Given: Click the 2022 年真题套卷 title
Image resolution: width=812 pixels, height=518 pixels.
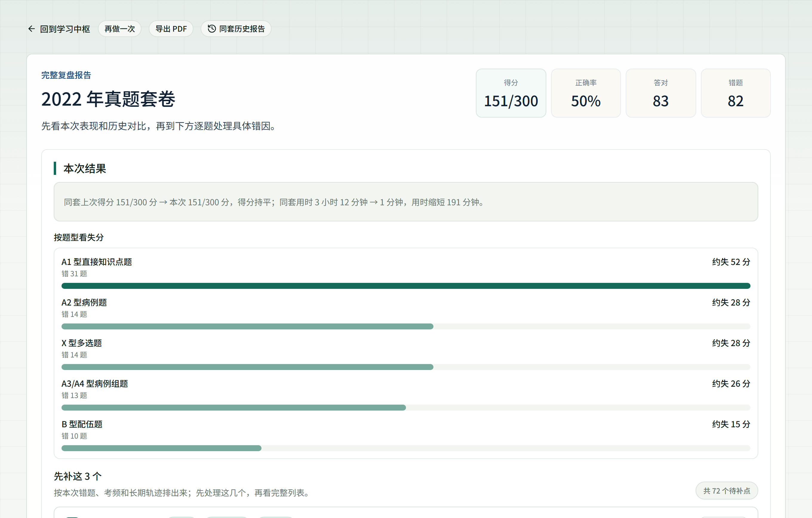Looking at the screenshot, I should tap(108, 99).
